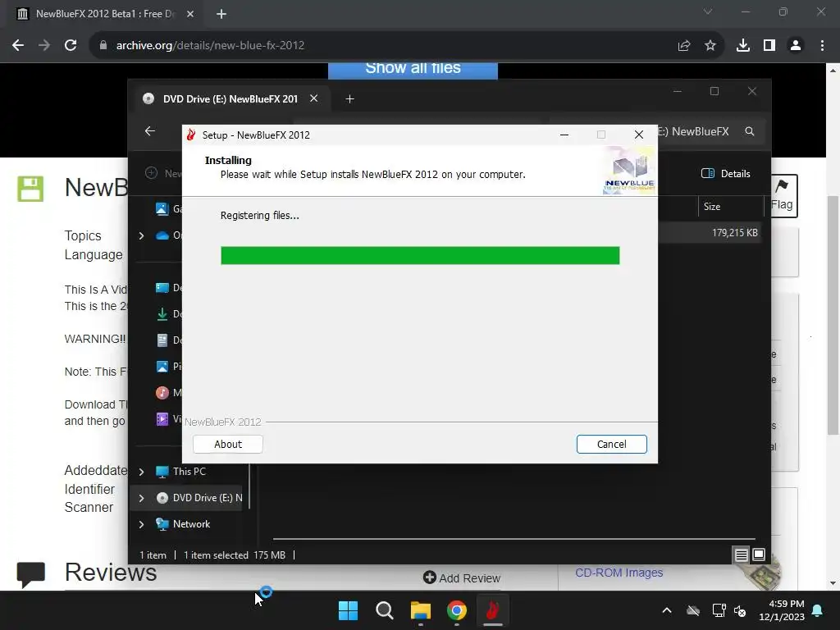
Task: Toggle the Details pane in Explorer
Action: (726, 174)
